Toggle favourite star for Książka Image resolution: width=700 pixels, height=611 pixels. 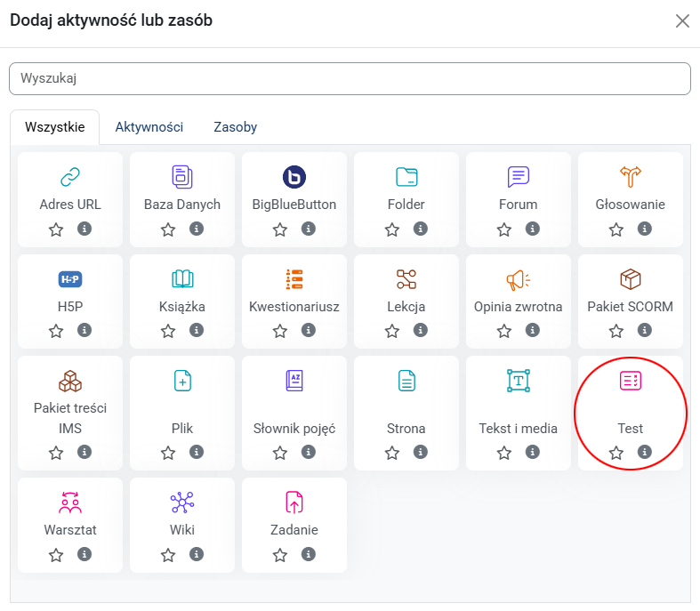point(168,331)
